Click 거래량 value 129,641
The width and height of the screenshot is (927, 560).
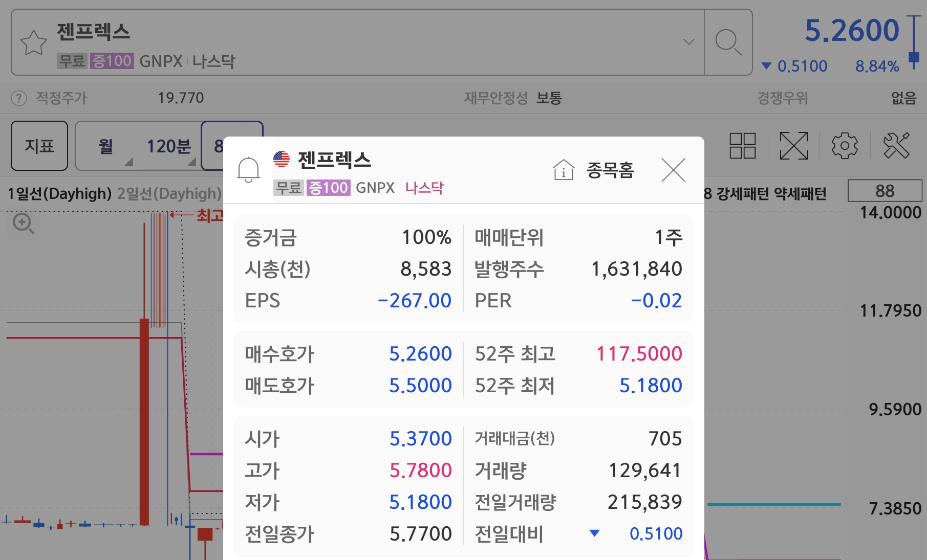tap(644, 470)
